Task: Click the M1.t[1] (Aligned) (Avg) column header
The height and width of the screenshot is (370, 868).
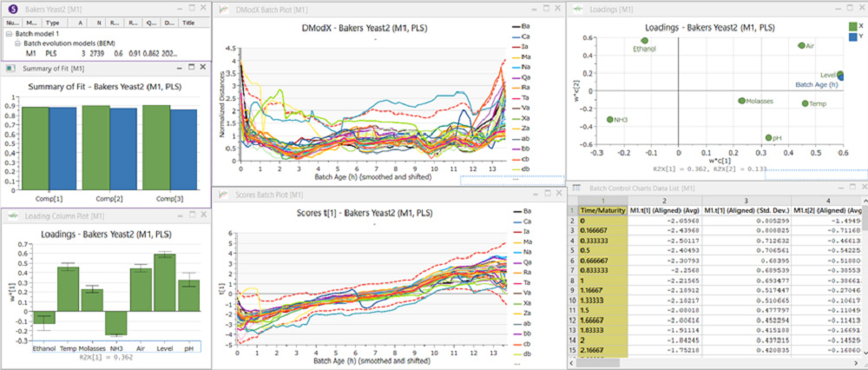Action: point(664,210)
